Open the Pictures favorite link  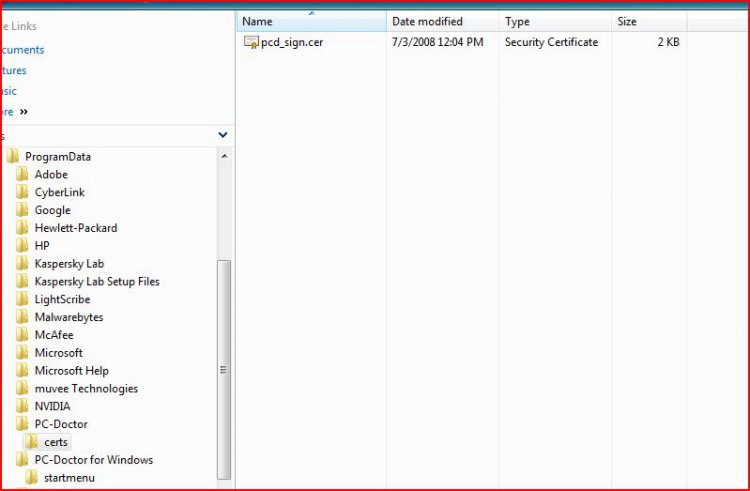pos(13,70)
